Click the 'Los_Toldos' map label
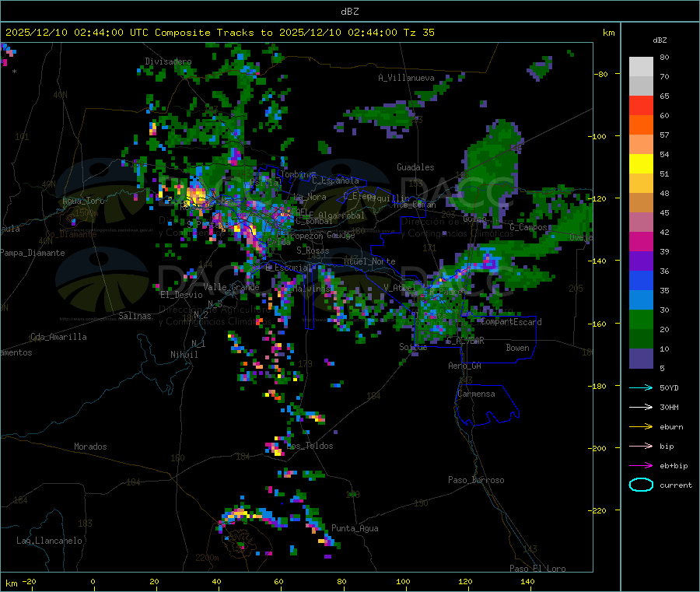 [310, 446]
